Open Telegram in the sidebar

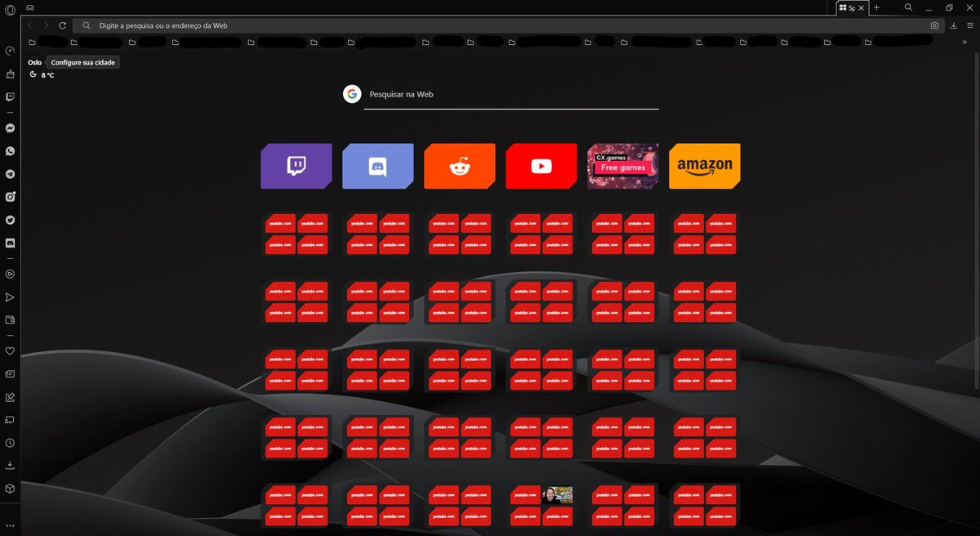(10, 174)
